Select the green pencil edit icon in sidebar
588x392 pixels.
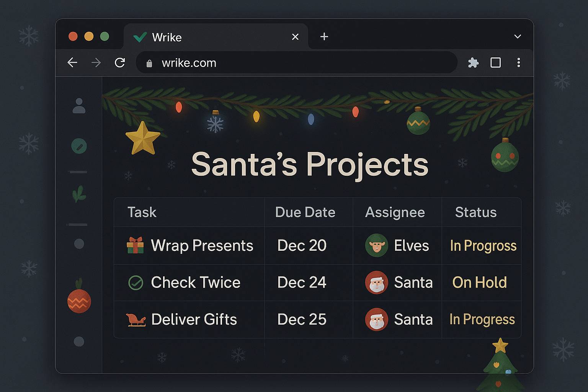click(x=79, y=146)
